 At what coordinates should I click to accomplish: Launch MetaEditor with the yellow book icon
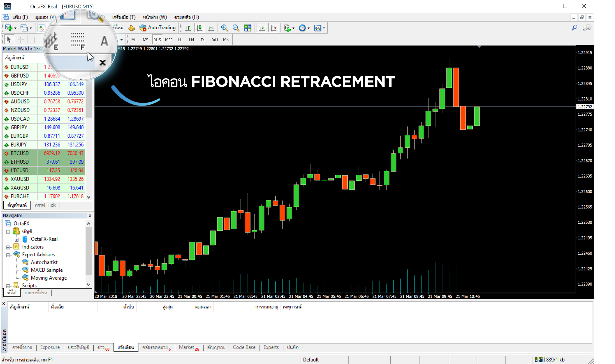tap(132, 28)
